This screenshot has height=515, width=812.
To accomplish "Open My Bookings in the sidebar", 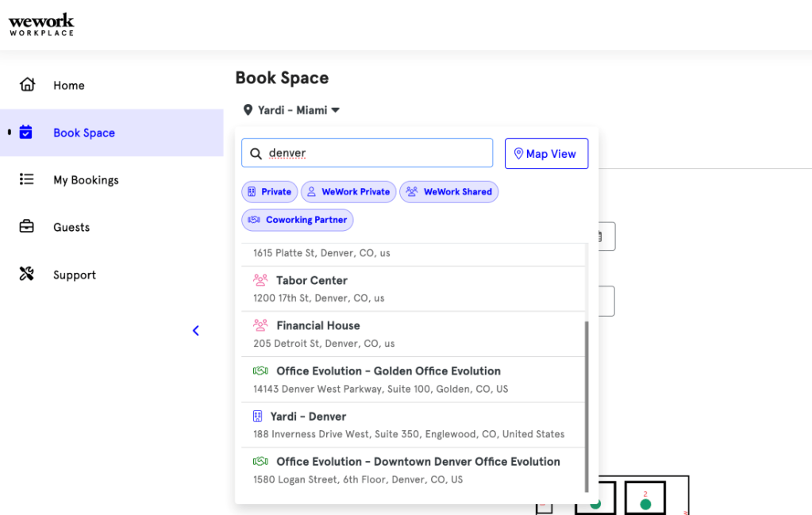I will [111, 179].
